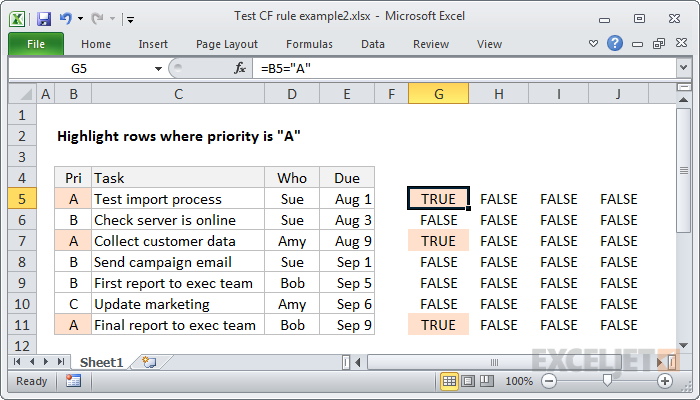Select the TRUE cell in G7
Viewport: 700px width, 400px height.
pos(438,241)
